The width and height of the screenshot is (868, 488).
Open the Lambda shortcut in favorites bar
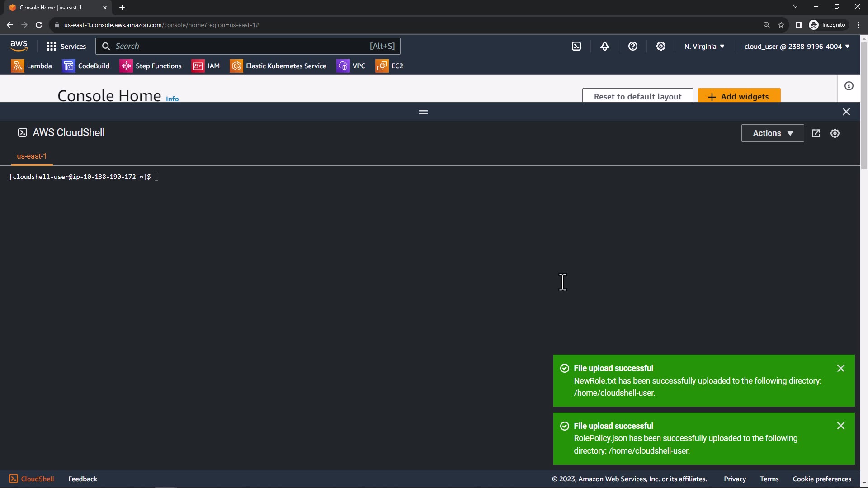click(x=32, y=66)
